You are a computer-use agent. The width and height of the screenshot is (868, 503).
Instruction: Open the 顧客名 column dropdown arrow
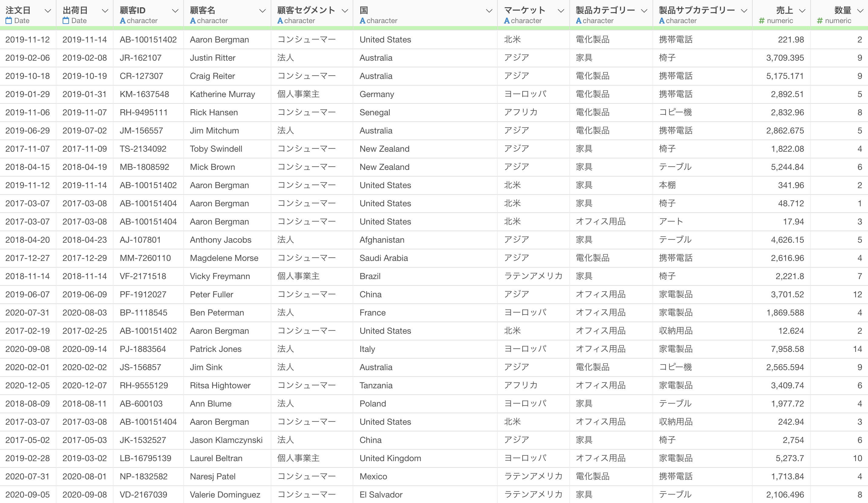pos(263,11)
